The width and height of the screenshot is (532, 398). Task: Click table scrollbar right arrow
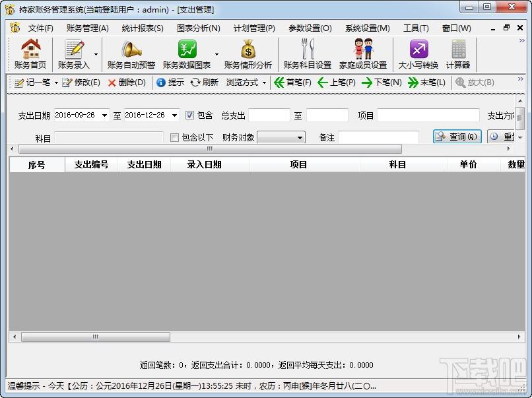(519, 337)
